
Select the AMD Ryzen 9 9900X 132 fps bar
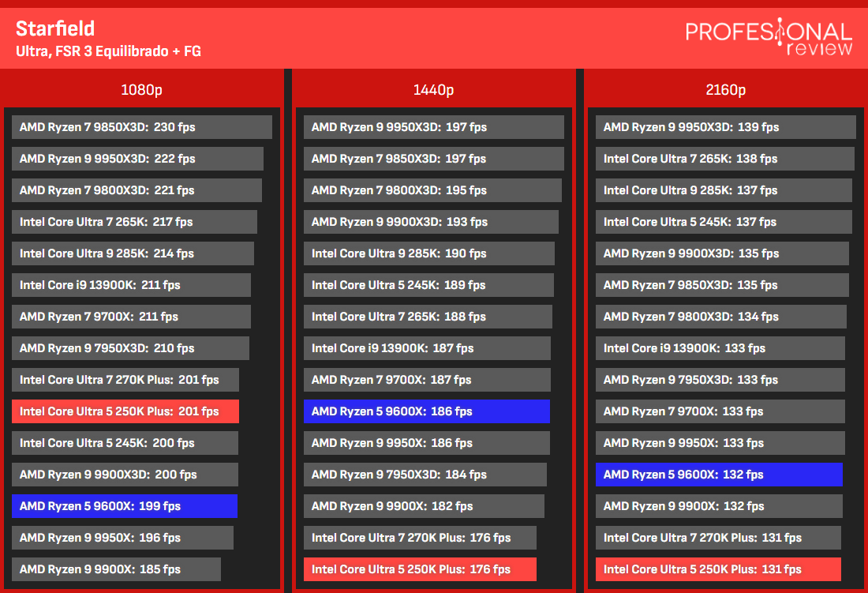pyautogui.click(x=719, y=506)
